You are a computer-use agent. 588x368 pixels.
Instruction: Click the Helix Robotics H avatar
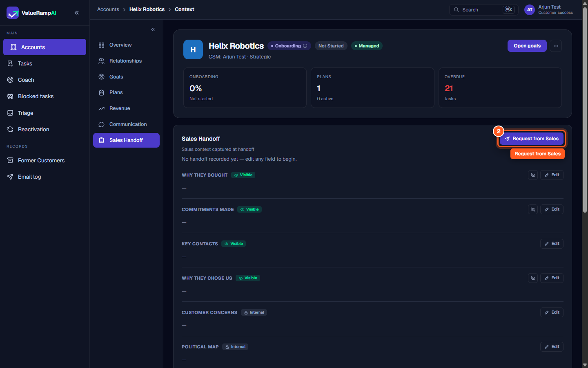tap(193, 49)
